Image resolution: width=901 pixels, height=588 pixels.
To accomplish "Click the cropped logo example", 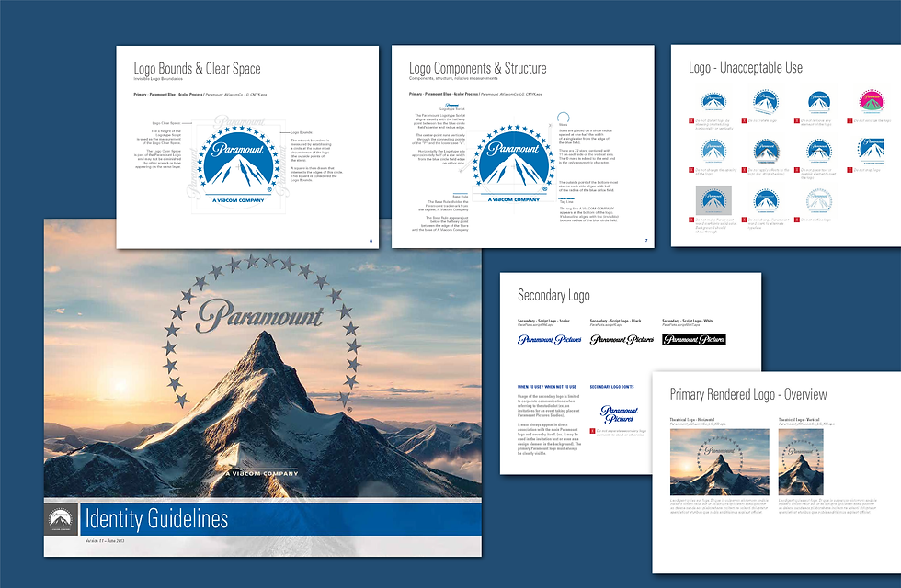I will click(872, 152).
